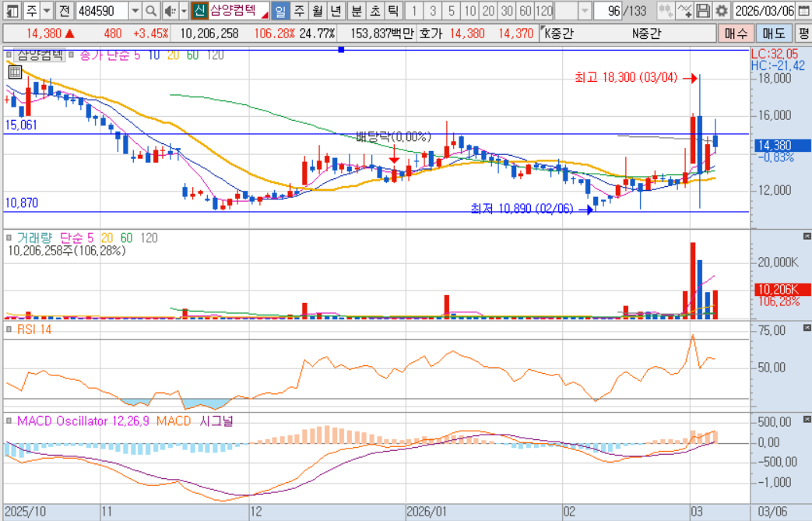Click the grid table icon on price chart
Image resolution: width=812 pixels, height=521 pixels.
click(15, 72)
